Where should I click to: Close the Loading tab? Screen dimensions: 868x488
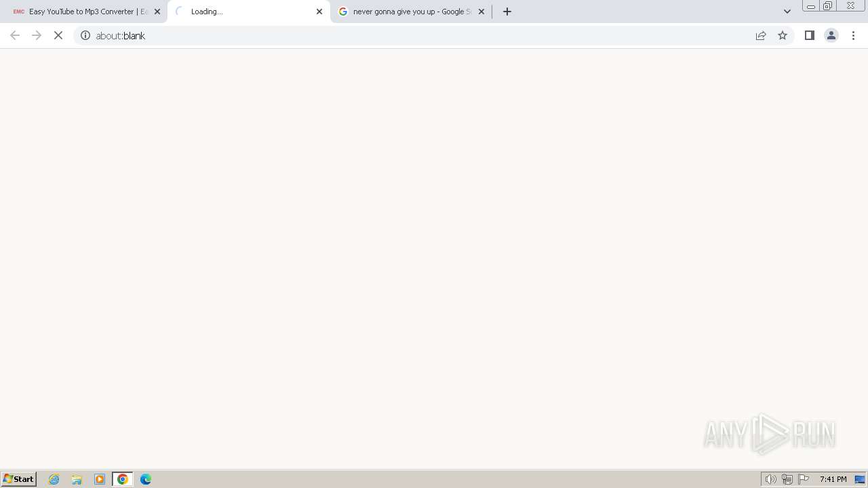click(x=319, y=12)
